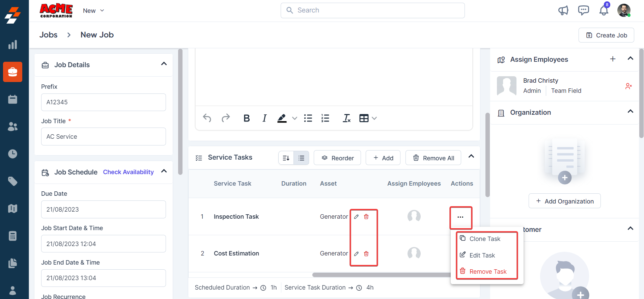Collapse the Assign Employees panel
This screenshot has height=299, width=644.
[x=630, y=58]
